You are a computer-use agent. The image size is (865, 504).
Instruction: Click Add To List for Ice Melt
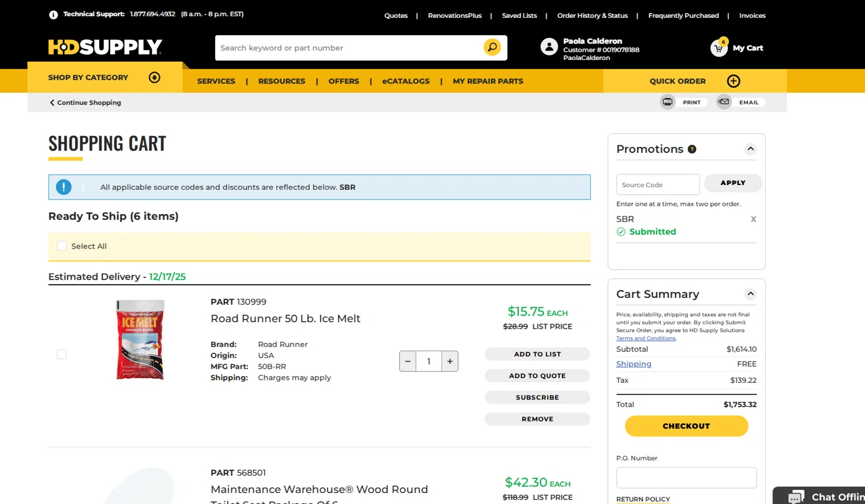point(537,354)
